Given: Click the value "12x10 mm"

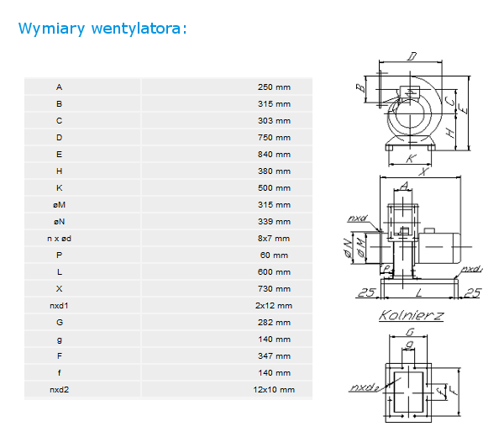Looking at the screenshot, I should pyautogui.click(x=274, y=389).
